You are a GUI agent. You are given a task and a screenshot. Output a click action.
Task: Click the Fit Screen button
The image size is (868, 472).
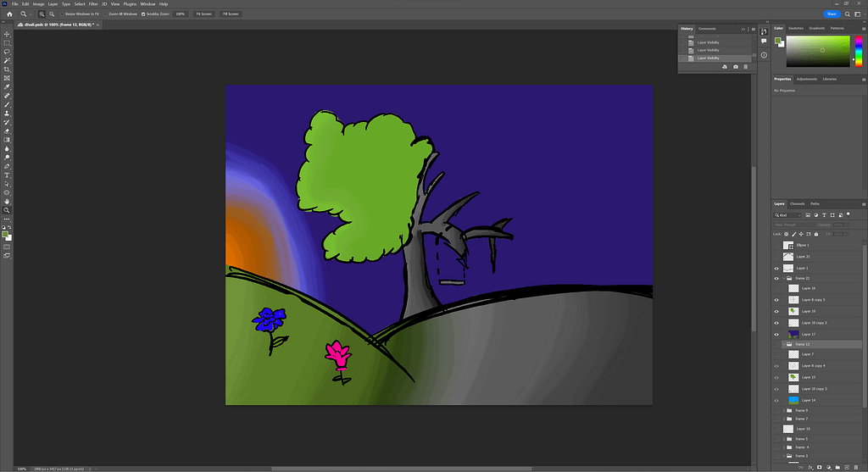coord(204,14)
